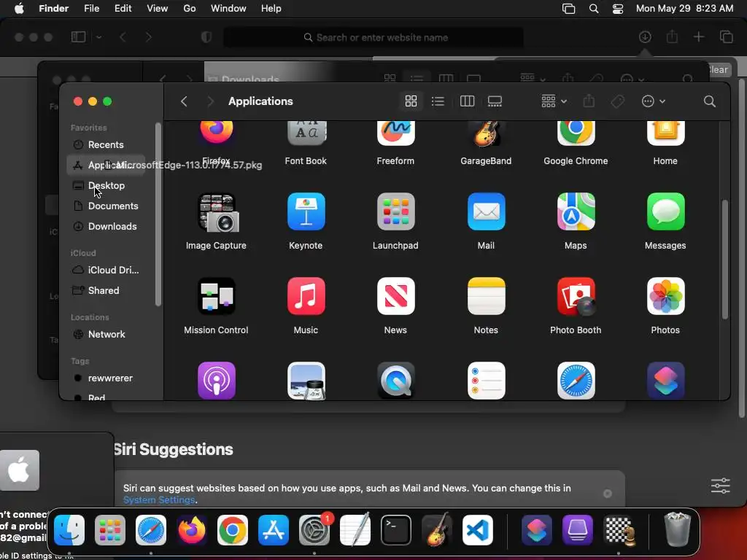
Task: Select iCloud Drive in sidebar
Action: pyautogui.click(x=106, y=270)
